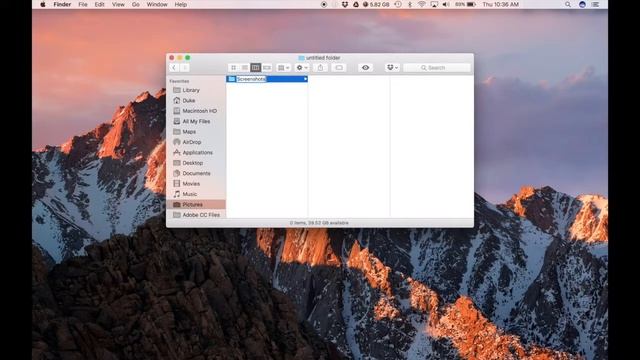Click the Google Drive menu bar icon
Image resolution: width=640 pixels, height=360 pixels.
(x=356, y=4)
